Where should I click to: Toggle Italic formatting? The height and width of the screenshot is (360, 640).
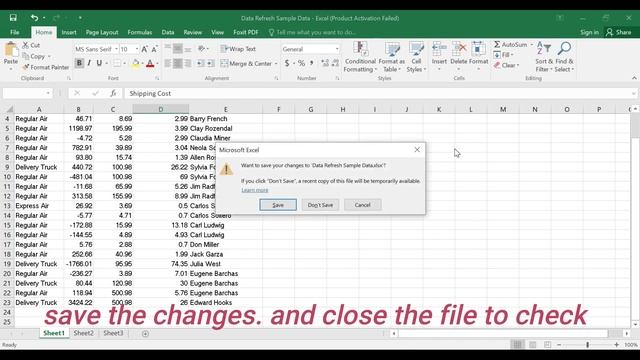(x=89, y=63)
